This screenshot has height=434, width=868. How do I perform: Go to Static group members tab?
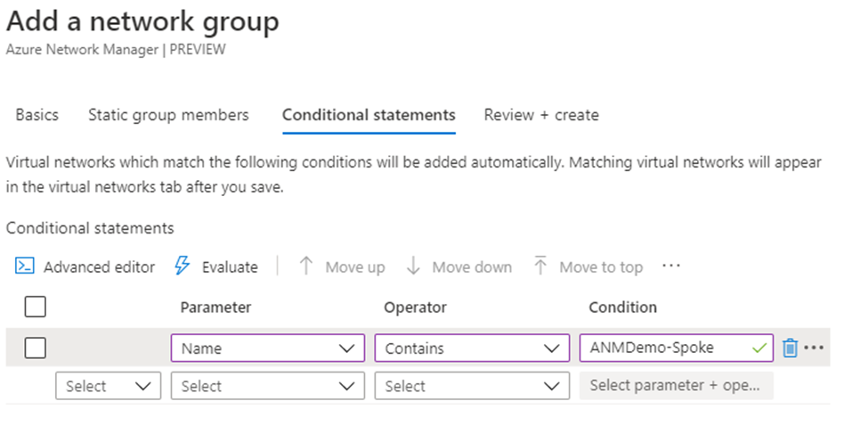coord(168,115)
